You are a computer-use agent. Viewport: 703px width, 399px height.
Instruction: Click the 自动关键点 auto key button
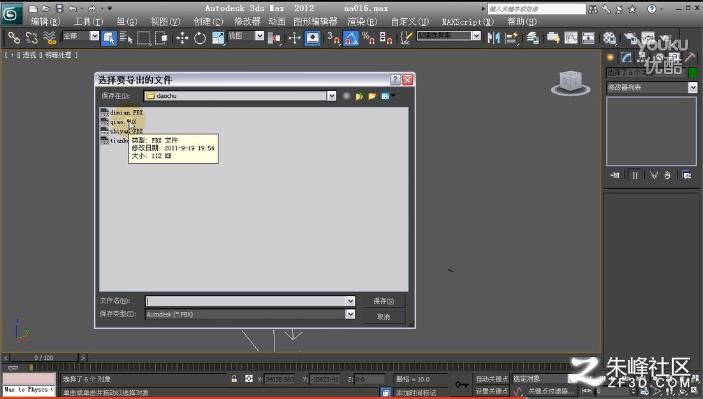492,379
